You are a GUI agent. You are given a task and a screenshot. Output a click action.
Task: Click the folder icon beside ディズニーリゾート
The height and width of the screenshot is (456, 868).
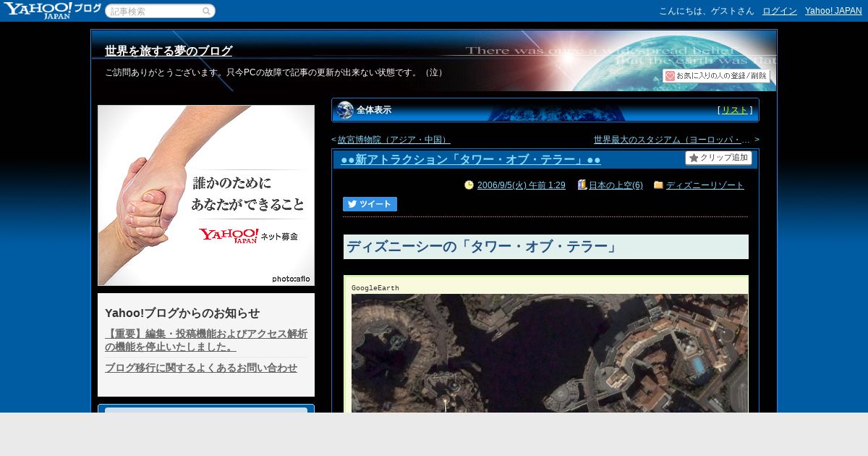pyautogui.click(x=658, y=185)
